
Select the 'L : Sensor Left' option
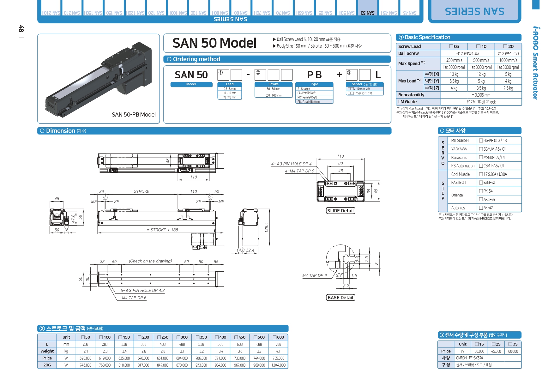(364, 89)
